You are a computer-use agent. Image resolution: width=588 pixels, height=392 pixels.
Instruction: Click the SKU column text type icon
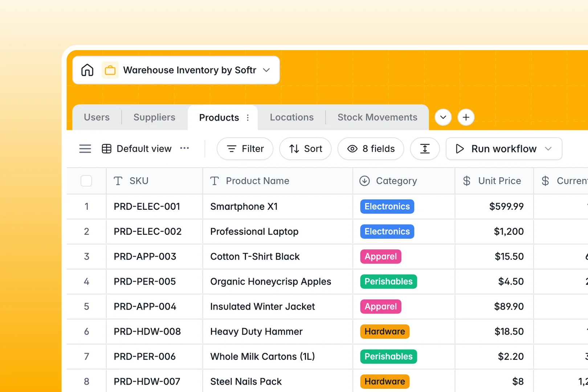[x=118, y=181]
